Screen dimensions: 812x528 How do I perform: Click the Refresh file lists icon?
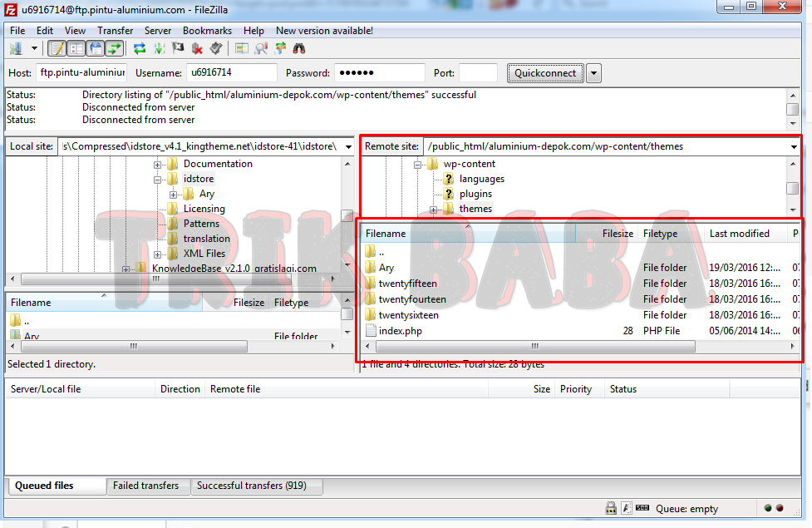[x=140, y=48]
